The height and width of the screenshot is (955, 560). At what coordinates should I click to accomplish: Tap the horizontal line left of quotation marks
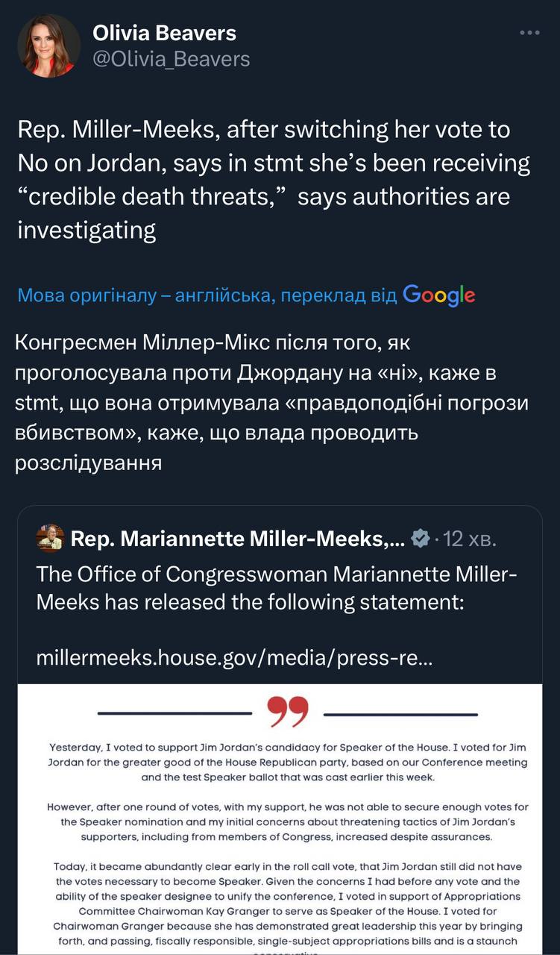tap(177, 714)
